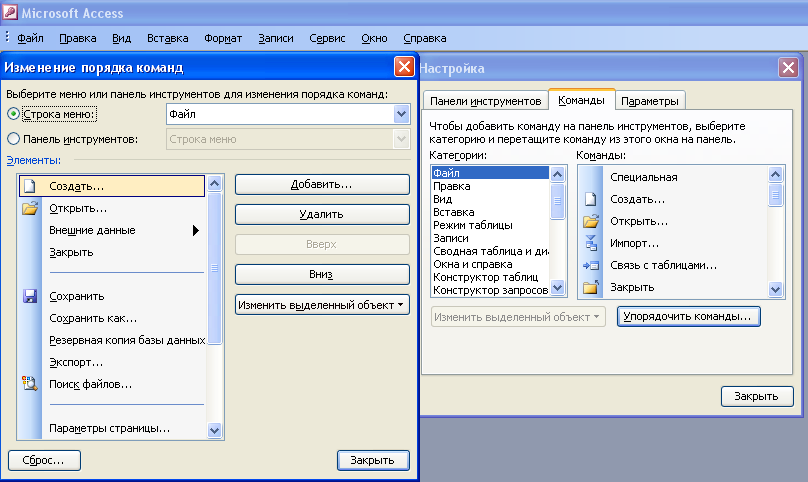Switch to Команды tab
Viewport: 808px width, 482px height.
point(581,100)
